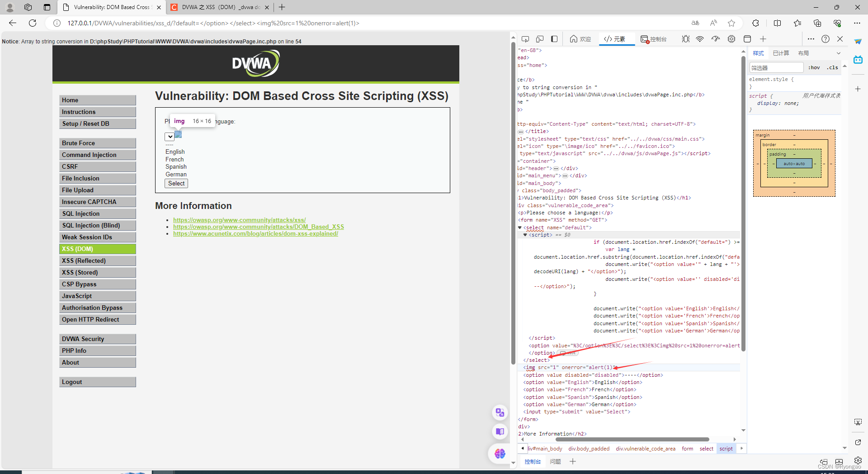
Task: Open the Favorites list icon
Action: [797, 23]
